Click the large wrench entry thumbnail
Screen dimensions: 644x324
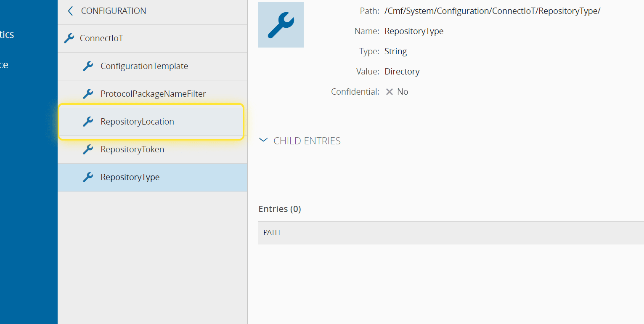click(281, 25)
